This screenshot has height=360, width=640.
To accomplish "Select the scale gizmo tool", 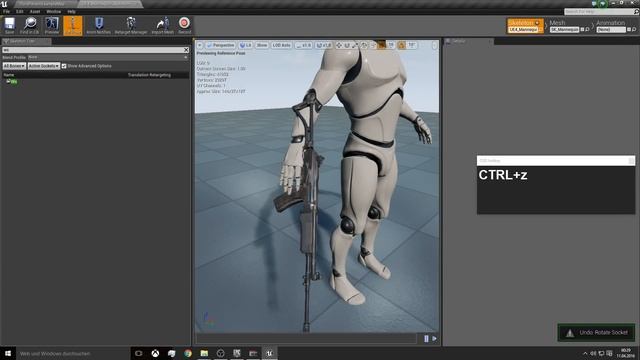I will tap(355, 45).
